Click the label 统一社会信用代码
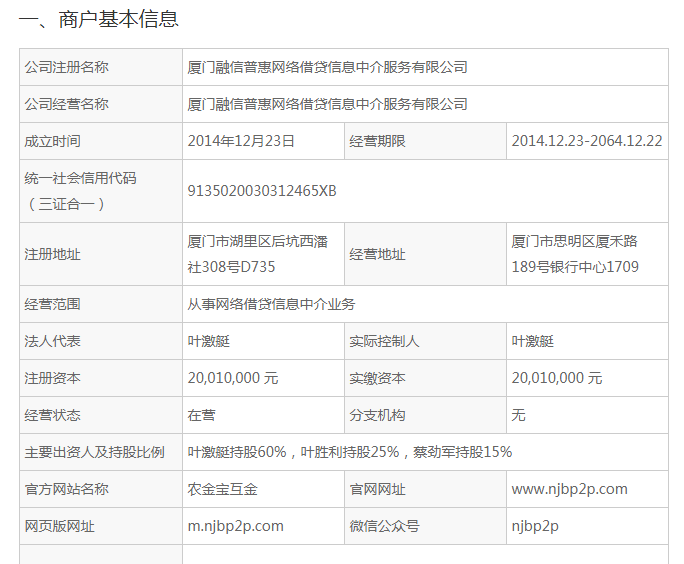The height and width of the screenshot is (564, 684). tap(80, 178)
